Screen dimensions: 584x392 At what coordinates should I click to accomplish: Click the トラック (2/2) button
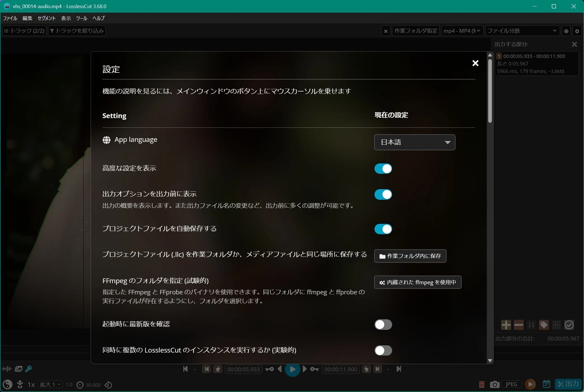click(x=24, y=31)
